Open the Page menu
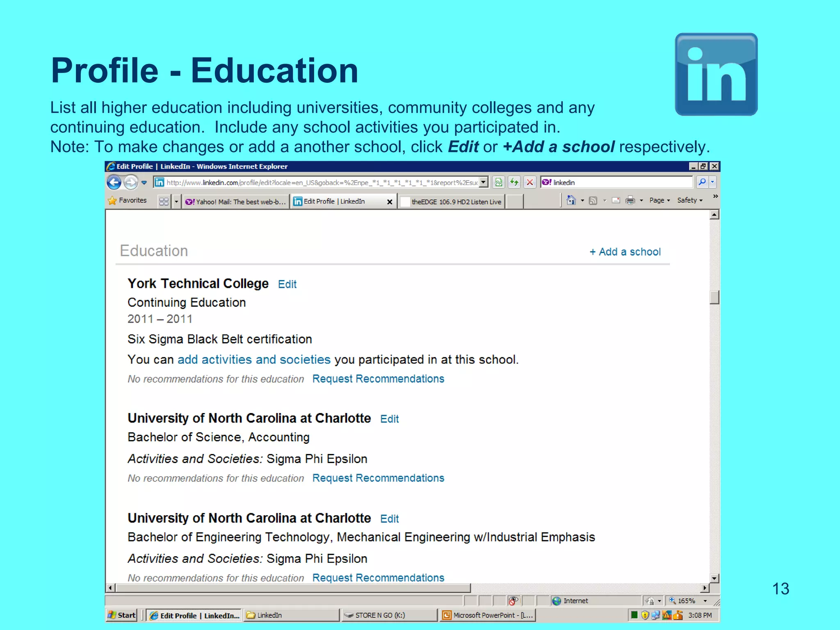 click(660, 200)
